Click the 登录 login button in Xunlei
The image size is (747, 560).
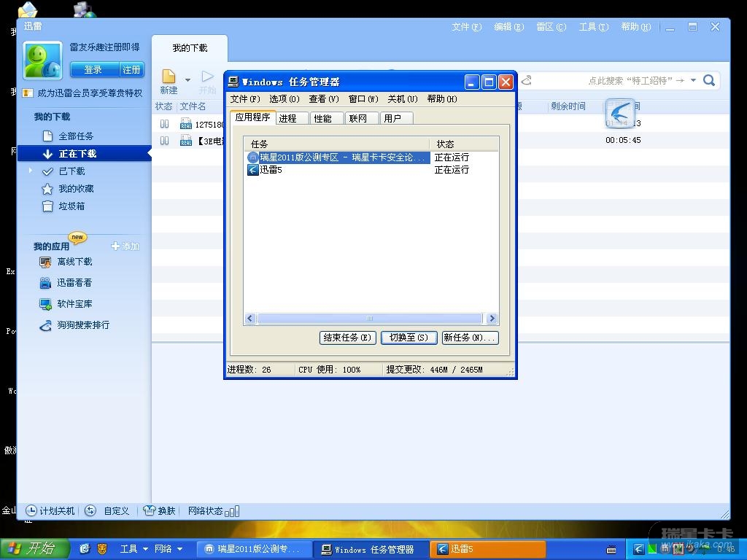pos(94,69)
